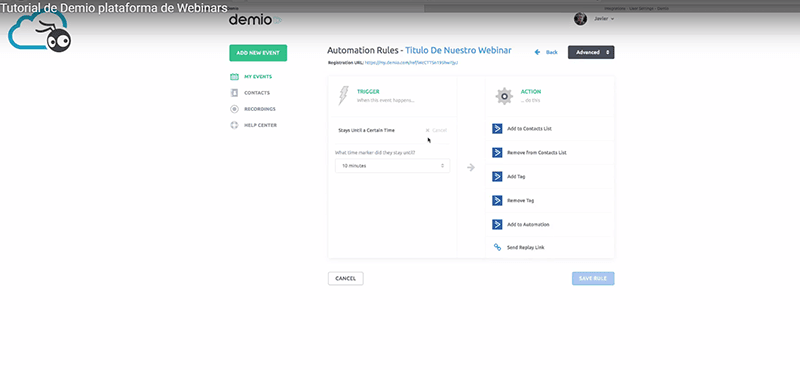
Task: Click the What time marker question label
Action: [x=375, y=152]
